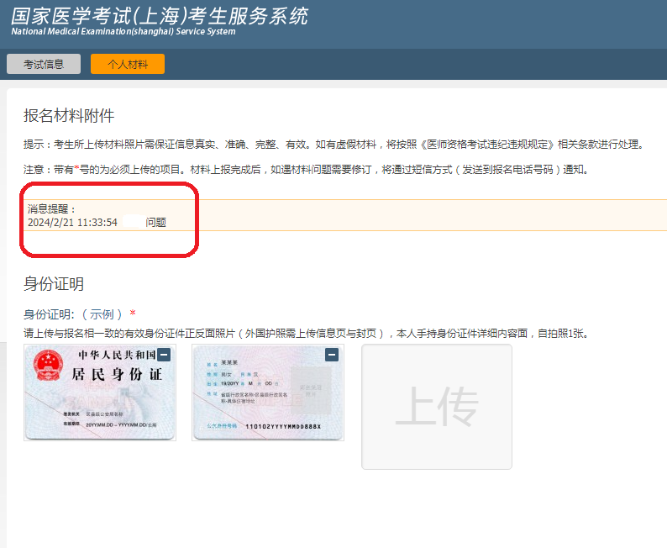Image resolution: width=667 pixels, height=548 pixels.
Task: Open the 居民身份证 front image thumbnail
Action: [100, 393]
